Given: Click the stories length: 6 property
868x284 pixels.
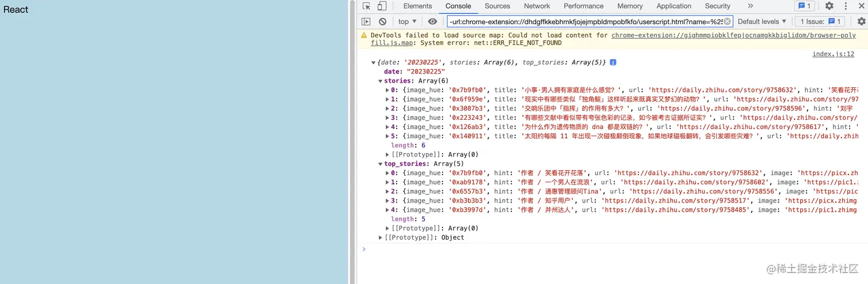Looking at the screenshot, I should pos(408,145).
